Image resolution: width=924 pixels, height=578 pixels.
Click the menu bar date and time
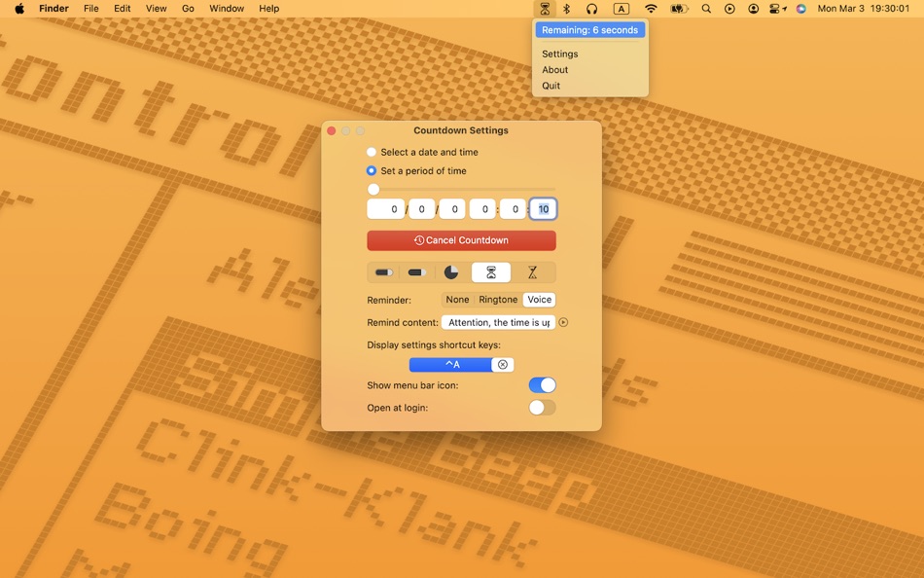coord(864,8)
